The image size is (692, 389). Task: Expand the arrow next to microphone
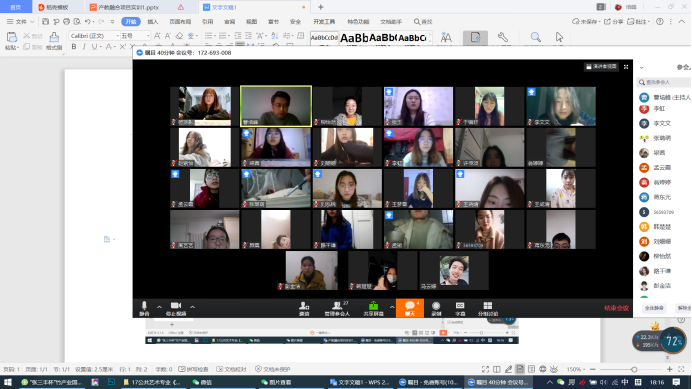[159, 307]
